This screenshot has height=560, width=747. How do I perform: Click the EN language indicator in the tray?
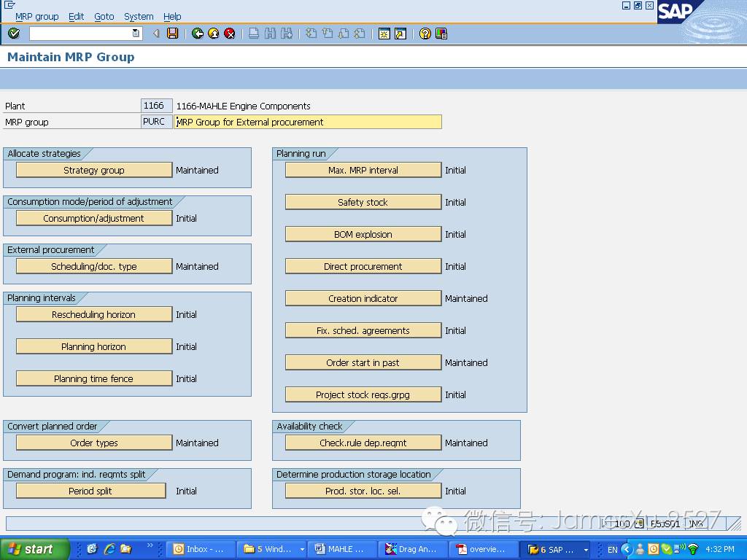pyautogui.click(x=612, y=550)
